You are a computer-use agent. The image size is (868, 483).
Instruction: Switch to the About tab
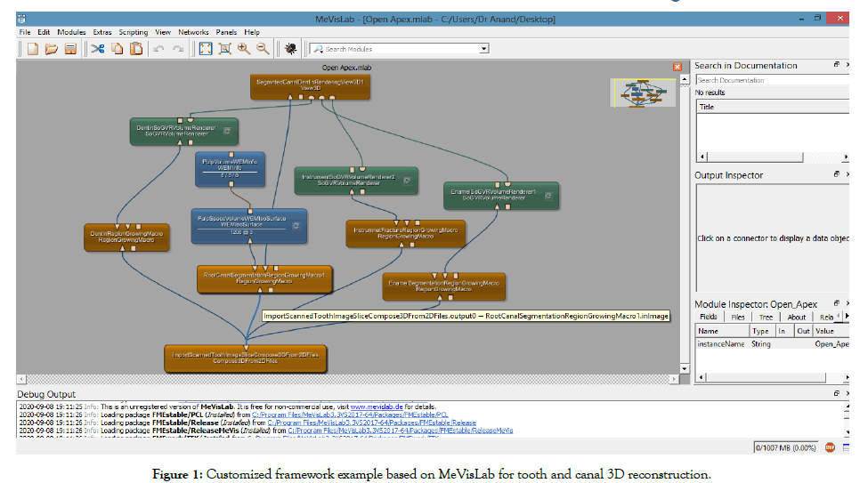pos(797,317)
